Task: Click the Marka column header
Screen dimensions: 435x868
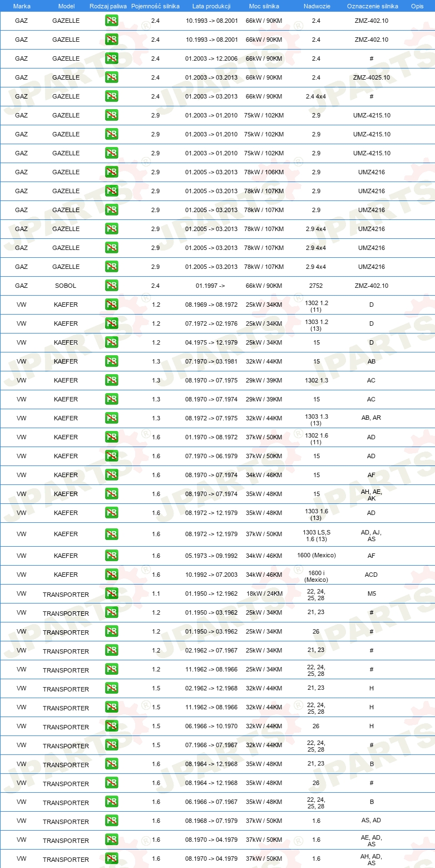Action: pos(22,6)
